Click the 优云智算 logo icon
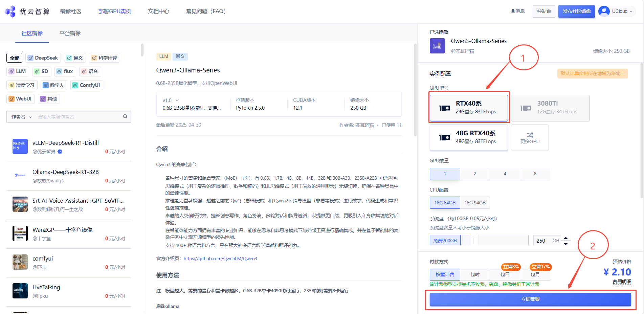This screenshot has height=314, width=644. click(x=10, y=11)
